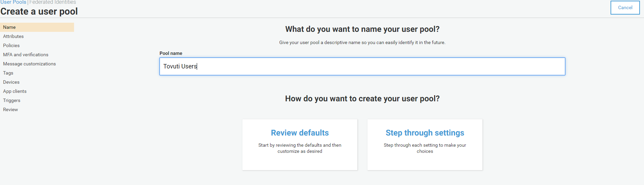The height and width of the screenshot is (185, 644).
Task: Choose the Review defaults option
Action: click(x=300, y=144)
